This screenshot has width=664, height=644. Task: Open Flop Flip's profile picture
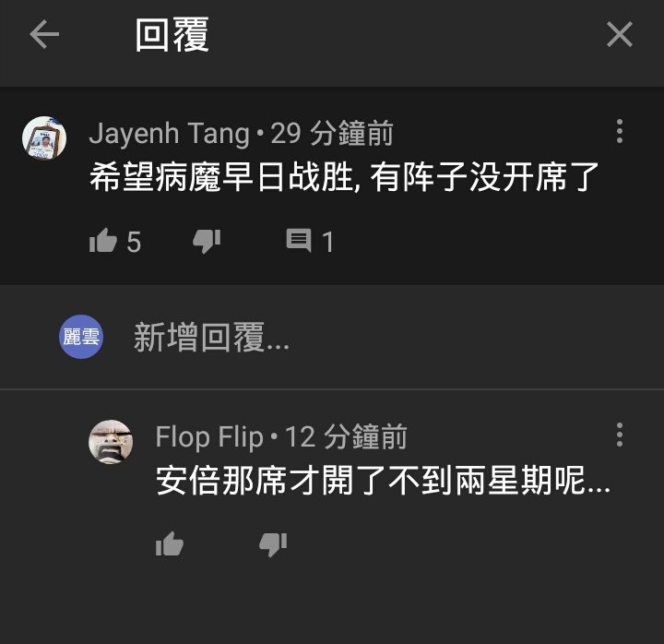111,442
